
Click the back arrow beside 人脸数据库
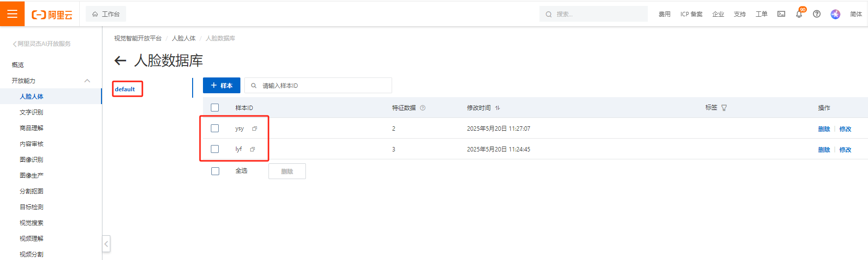[120, 61]
